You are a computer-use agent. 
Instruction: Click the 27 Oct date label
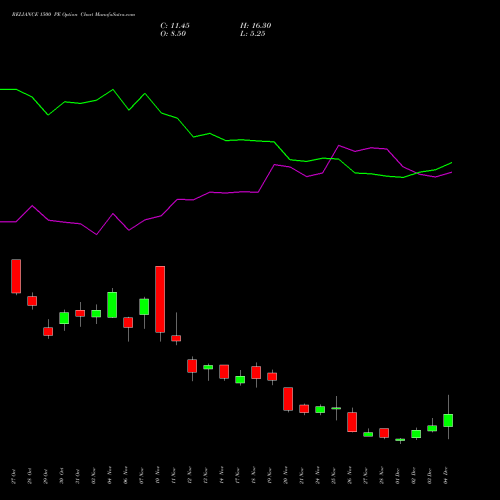pyautogui.click(x=13, y=476)
